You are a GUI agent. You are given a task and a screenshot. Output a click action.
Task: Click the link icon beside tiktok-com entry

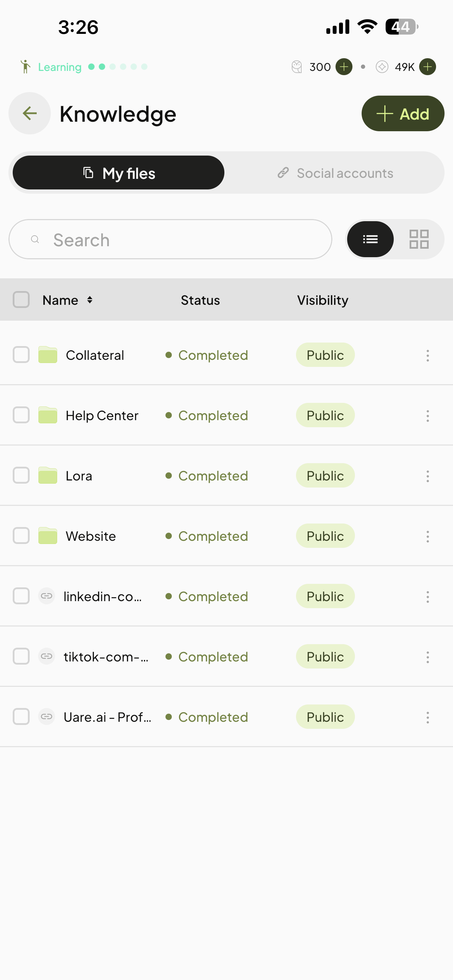click(47, 656)
